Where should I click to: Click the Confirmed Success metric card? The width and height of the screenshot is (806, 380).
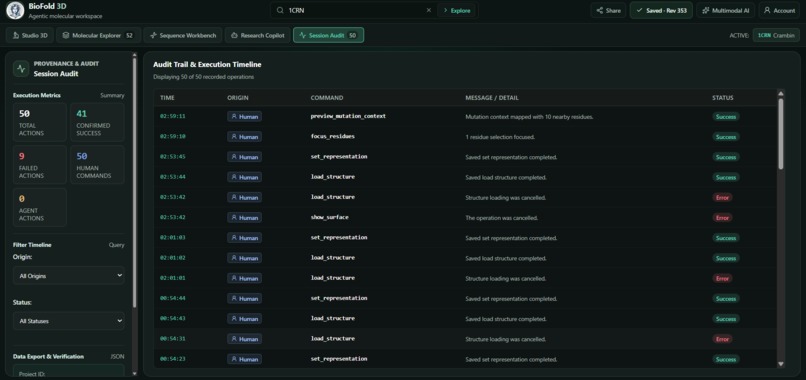(x=97, y=122)
